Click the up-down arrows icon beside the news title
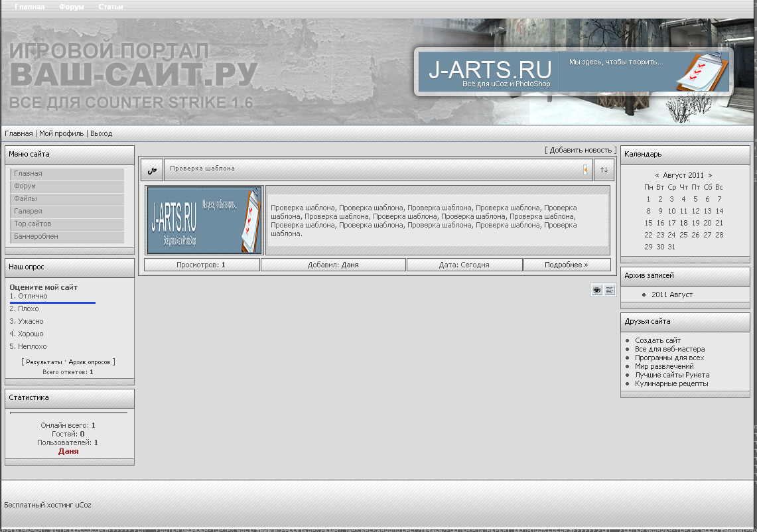This screenshot has width=757, height=532. tap(604, 170)
